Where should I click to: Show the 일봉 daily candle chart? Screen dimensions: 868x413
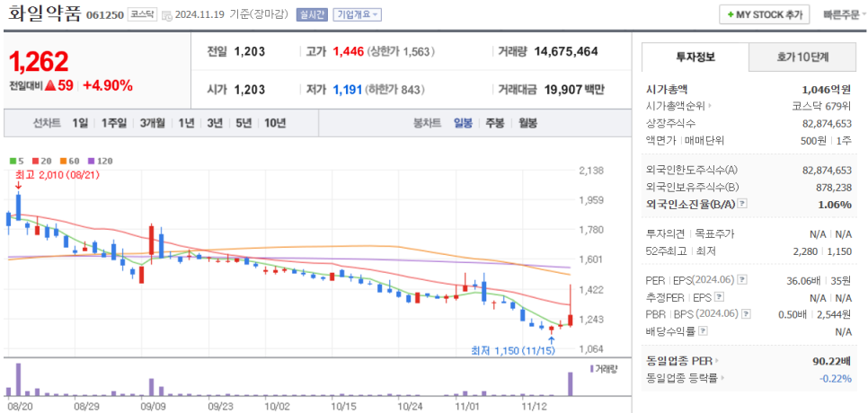[463, 123]
